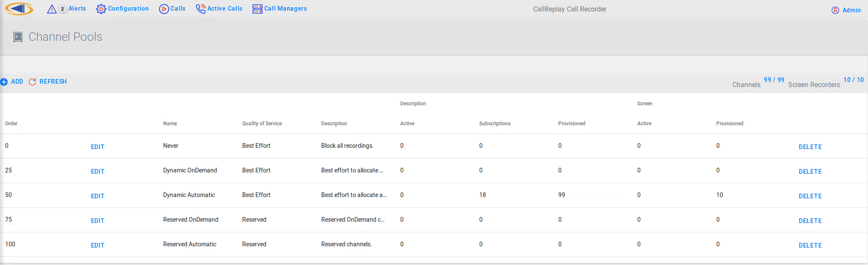Edit the Dynamic Automatic pool
The height and width of the screenshot is (265, 868).
(x=98, y=196)
